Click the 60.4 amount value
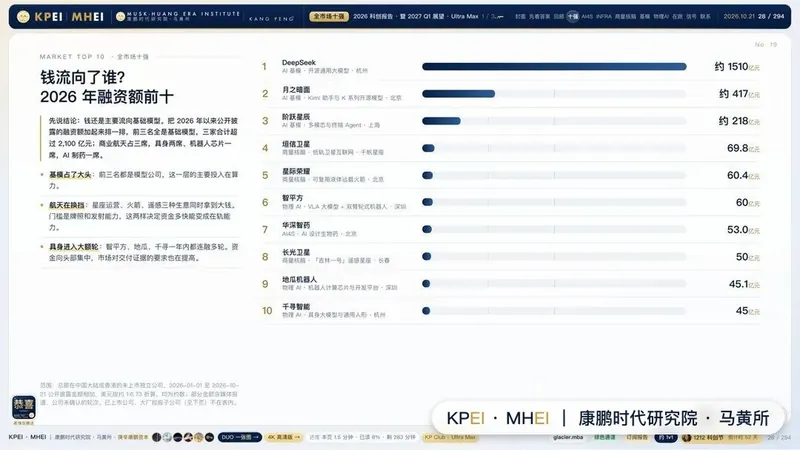 pyautogui.click(x=738, y=175)
